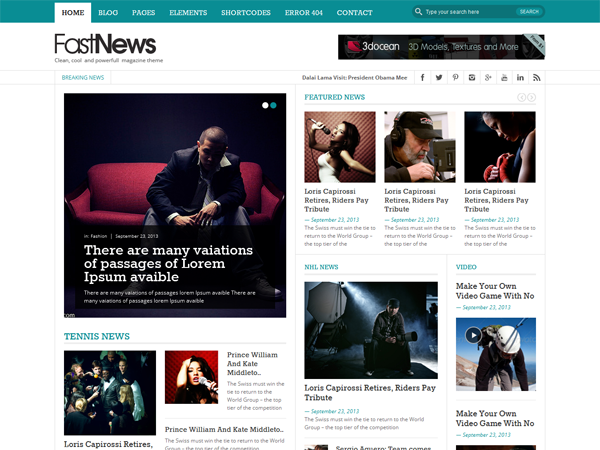This screenshot has height=450, width=600.
Task: Open headline under singer featured image
Action: pyautogui.click(x=336, y=200)
